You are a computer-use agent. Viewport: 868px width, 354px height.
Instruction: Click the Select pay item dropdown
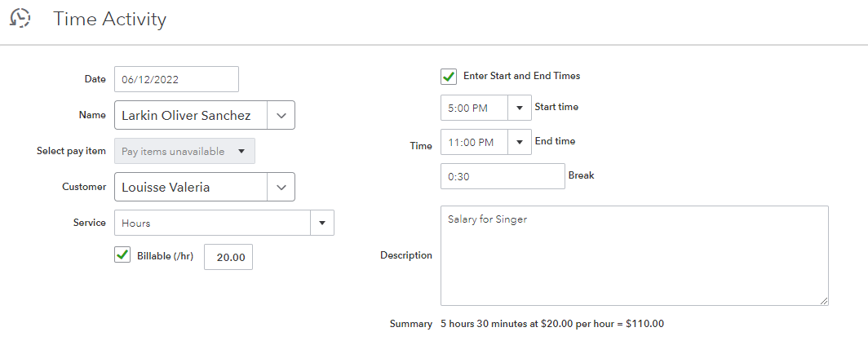[x=184, y=151]
